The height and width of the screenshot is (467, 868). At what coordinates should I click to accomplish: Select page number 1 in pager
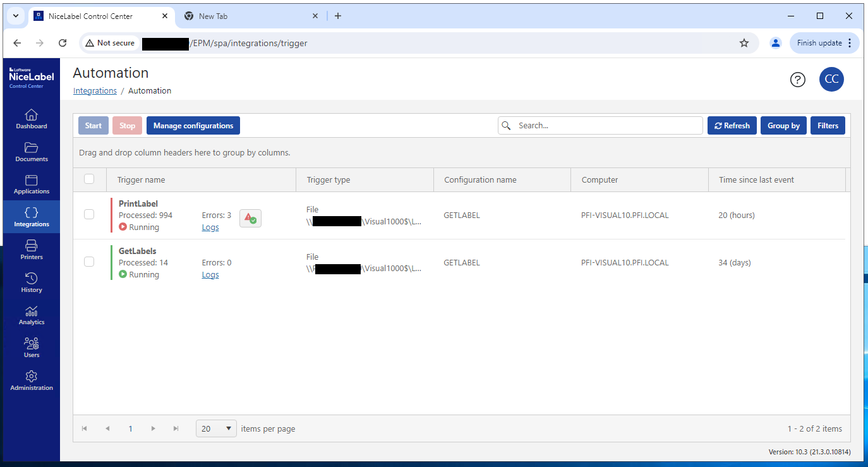tap(130, 428)
